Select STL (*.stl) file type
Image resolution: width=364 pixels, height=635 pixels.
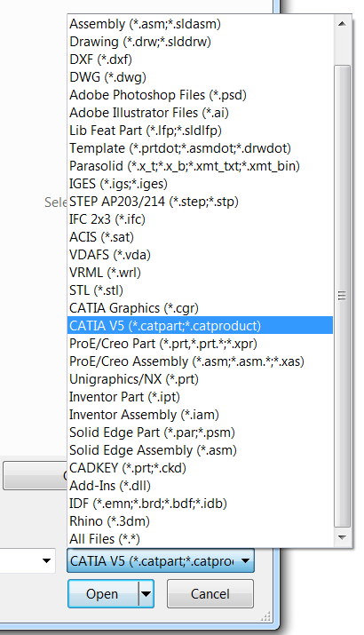click(200, 290)
